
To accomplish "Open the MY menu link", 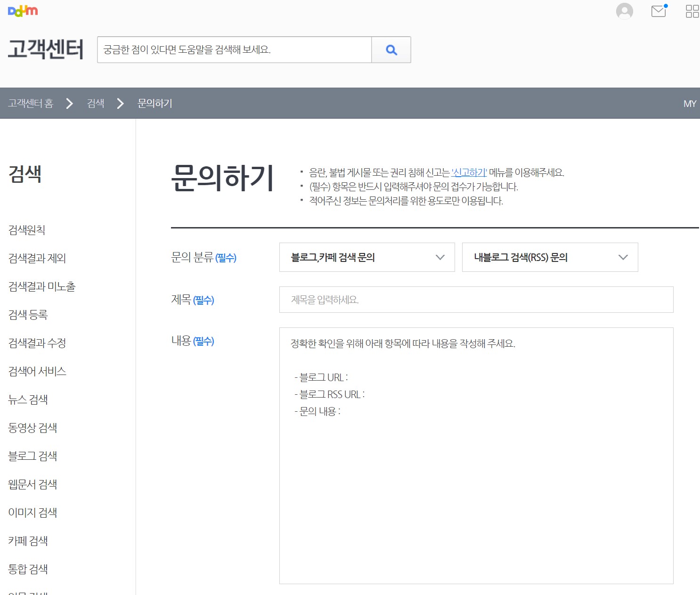I will pyautogui.click(x=690, y=104).
